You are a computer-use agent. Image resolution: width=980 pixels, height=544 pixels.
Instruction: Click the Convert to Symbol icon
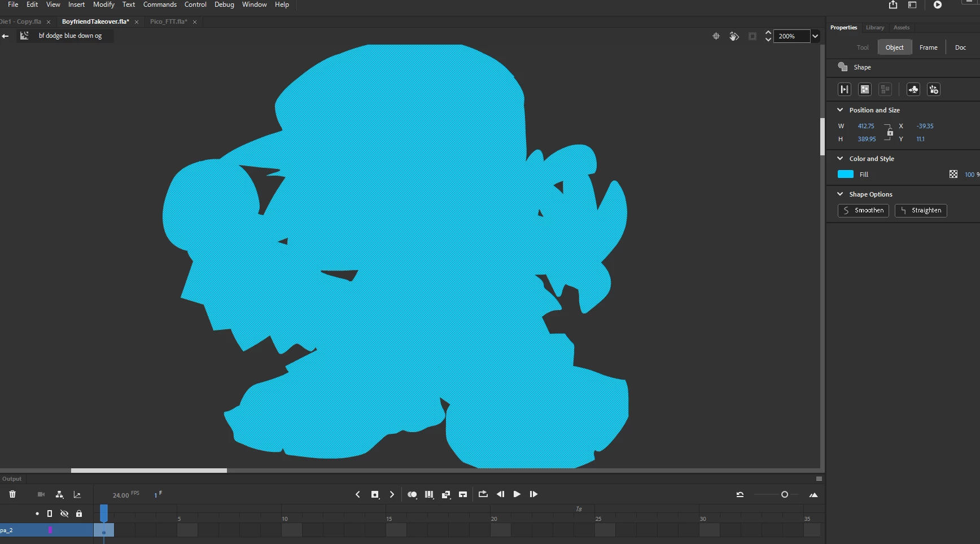click(x=913, y=89)
